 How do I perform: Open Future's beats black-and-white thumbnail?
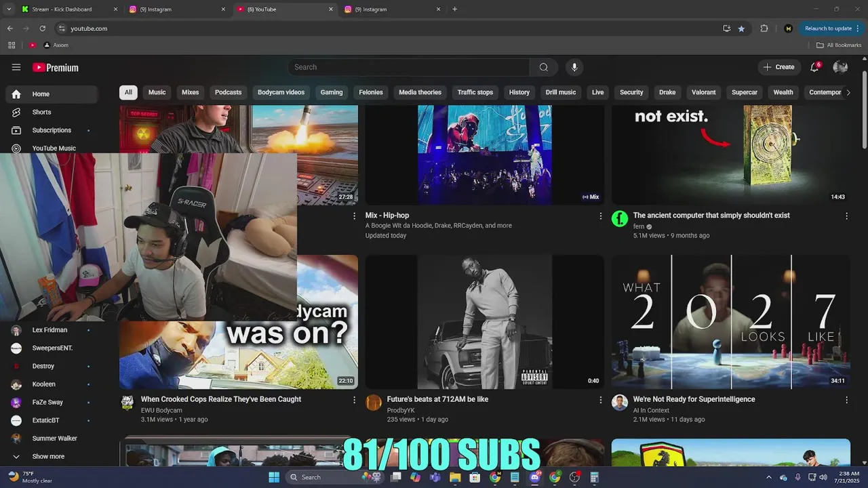[484, 322]
